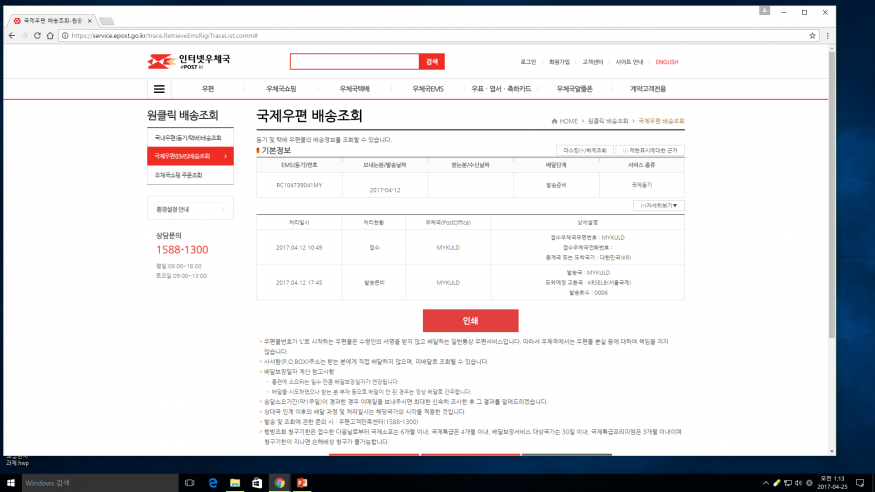This screenshot has width=875, height=492.
Task: Click the 사이트 안내 link
Action: pos(629,62)
